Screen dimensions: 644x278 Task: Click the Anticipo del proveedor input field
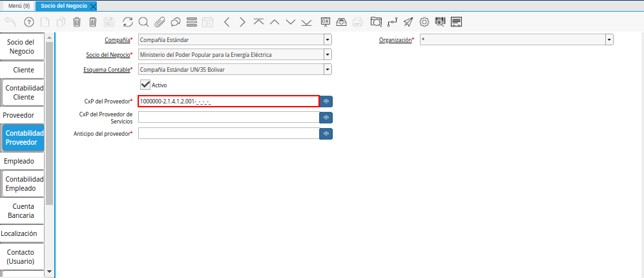click(x=229, y=134)
